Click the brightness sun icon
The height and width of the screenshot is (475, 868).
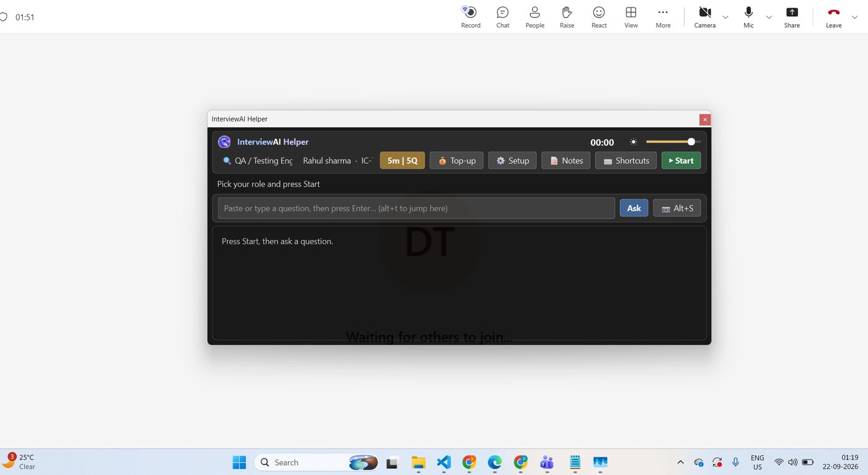point(633,142)
